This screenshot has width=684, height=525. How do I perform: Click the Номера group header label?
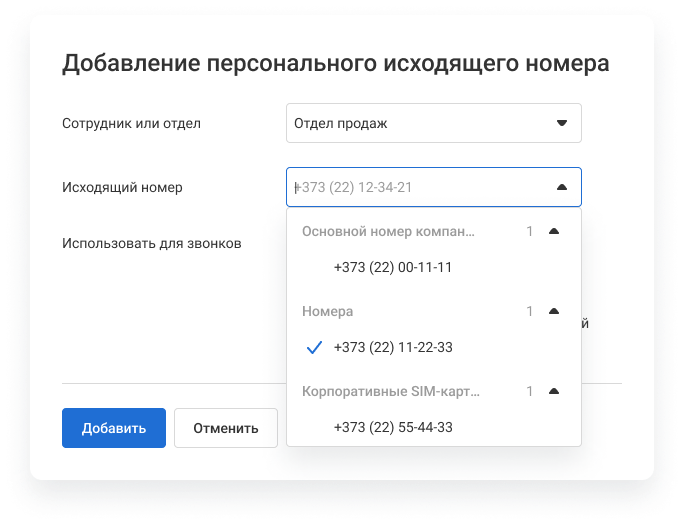pyautogui.click(x=328, y=312)
